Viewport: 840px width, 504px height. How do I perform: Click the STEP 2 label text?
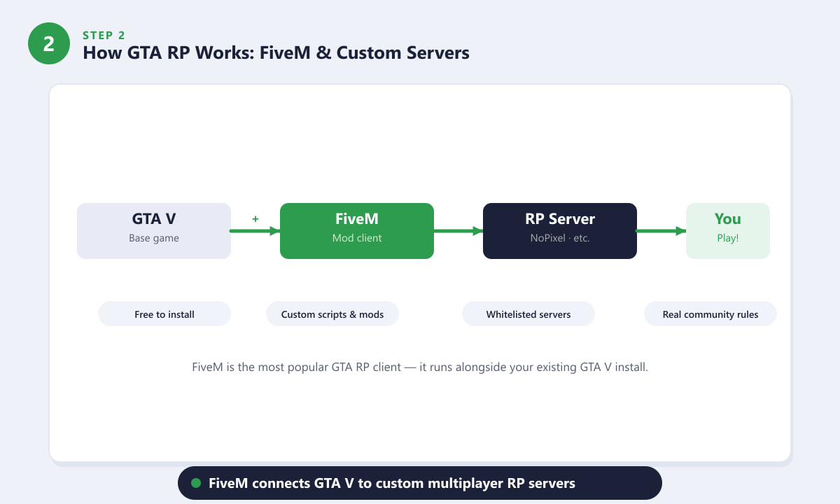point(104,35)
